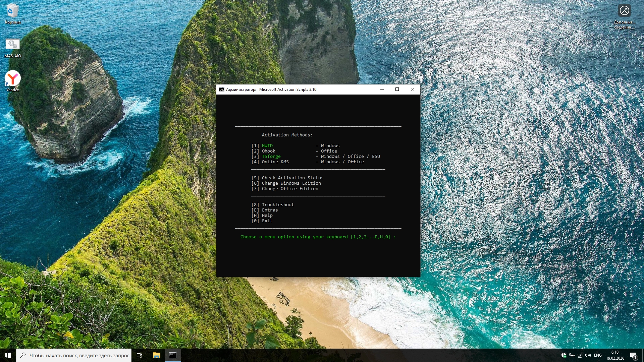The height and width of the screenshot is (362, 644).
Task: Maximize the Activation Scripts window
Action: [x=397, y=89]
